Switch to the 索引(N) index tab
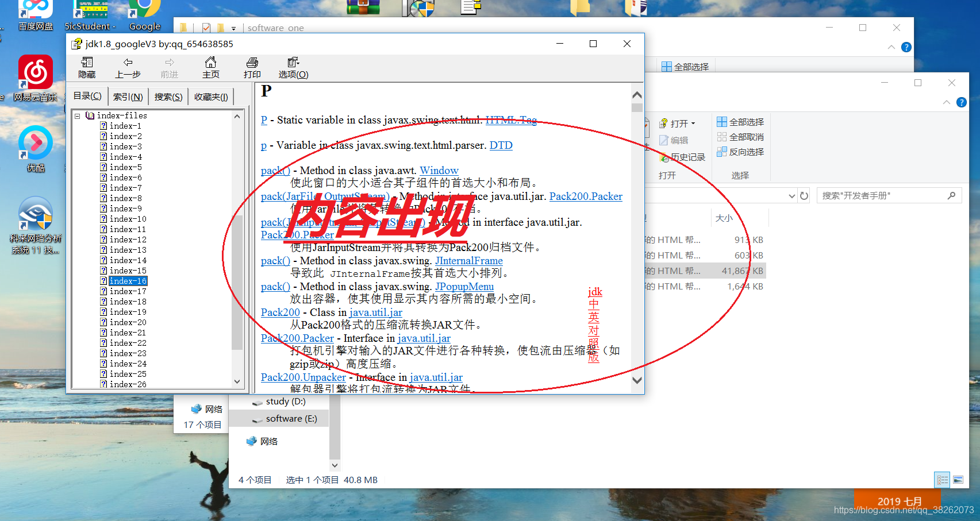 pyautogui.click(x=128, y=97)
